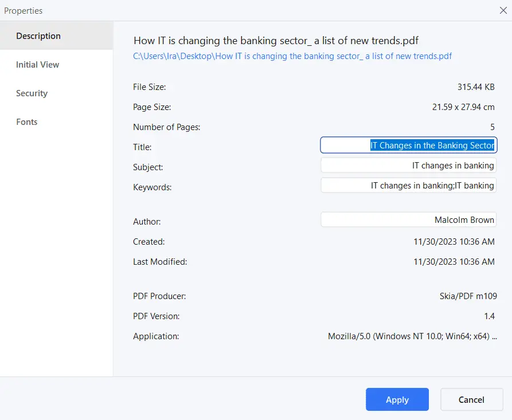
Task: Switch to the Initial View tab
Action: 37,64
